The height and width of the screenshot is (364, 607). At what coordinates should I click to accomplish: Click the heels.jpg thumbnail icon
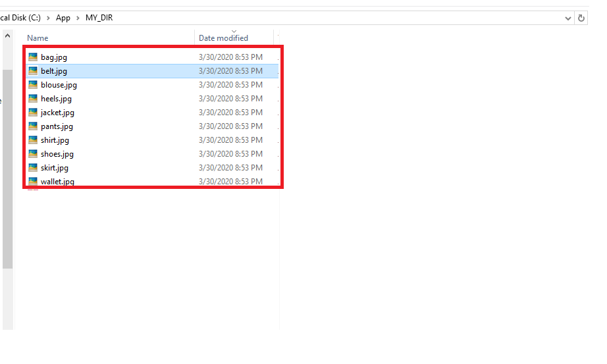[33, 99]
